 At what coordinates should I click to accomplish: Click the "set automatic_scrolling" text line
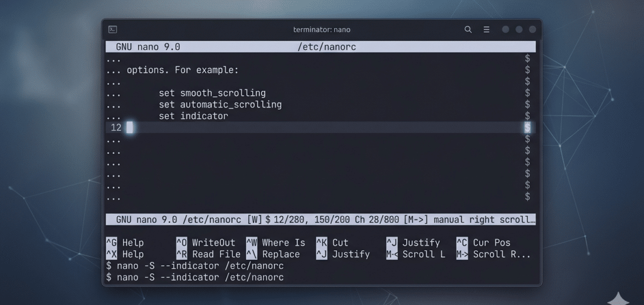pyautogui.click(x=220, y=105)
